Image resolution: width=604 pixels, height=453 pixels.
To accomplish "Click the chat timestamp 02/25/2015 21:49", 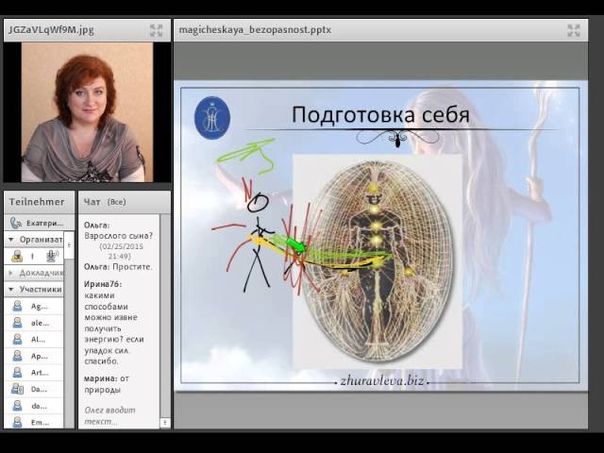I will pos(121,251).
